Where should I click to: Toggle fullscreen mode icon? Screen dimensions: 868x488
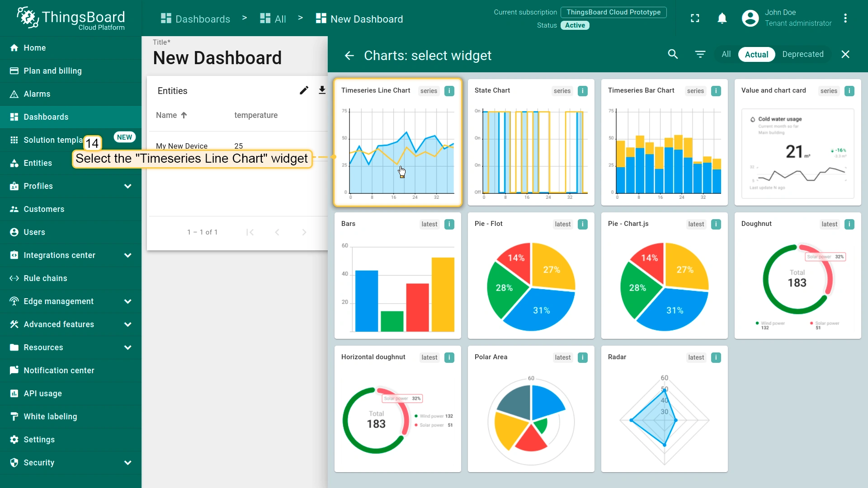pos(695,19)
